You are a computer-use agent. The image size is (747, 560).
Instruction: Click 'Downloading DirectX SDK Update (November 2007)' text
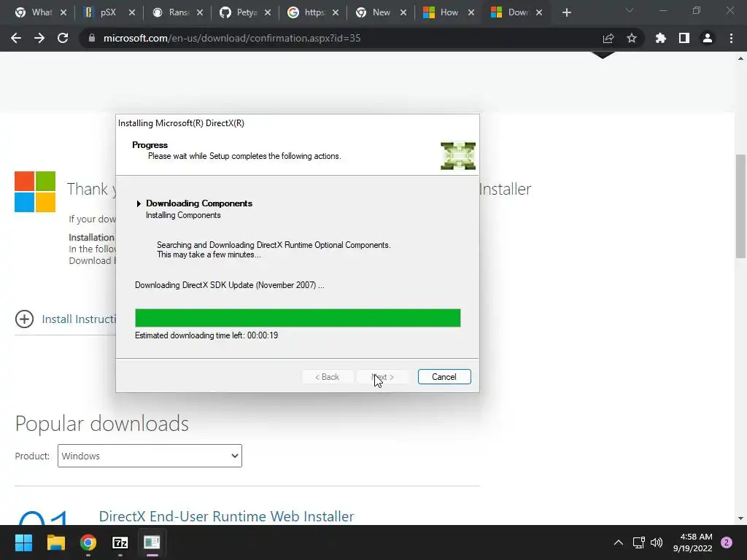click(230, 285)
